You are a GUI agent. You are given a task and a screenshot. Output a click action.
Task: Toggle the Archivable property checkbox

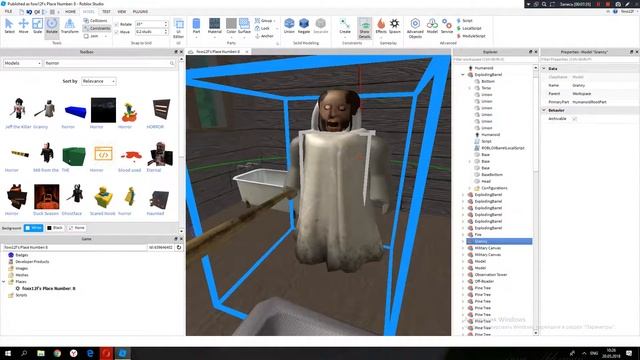tap(575, 119)
